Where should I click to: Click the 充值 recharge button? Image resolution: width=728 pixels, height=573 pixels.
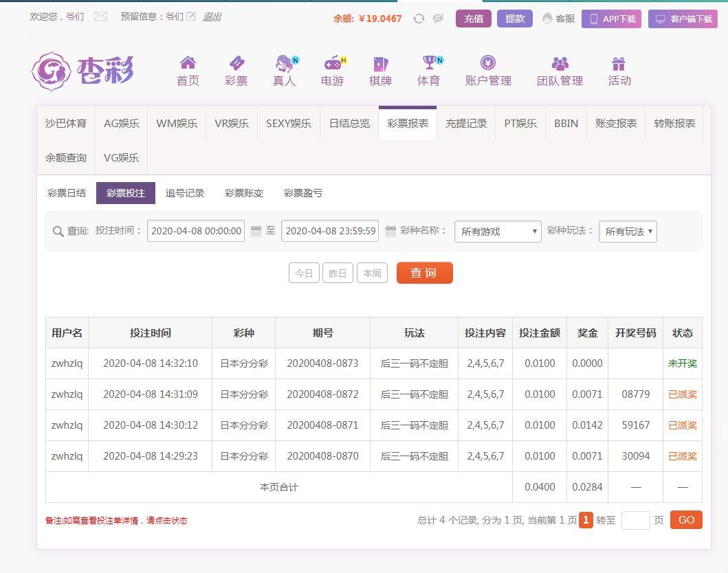(473, 19)
